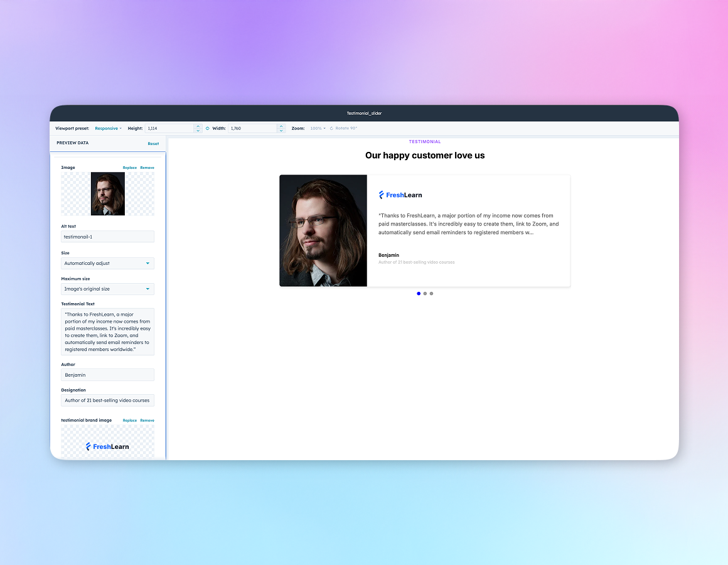The width and height of the screenshot is (728, 565).
Task: Click Reset in Preview Data panel
Action: (153, 144)
